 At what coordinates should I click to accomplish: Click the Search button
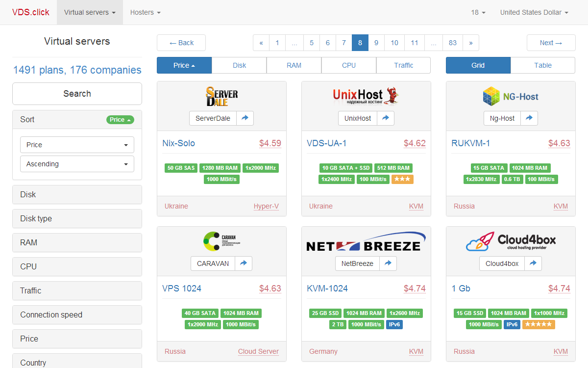(77, 94)
